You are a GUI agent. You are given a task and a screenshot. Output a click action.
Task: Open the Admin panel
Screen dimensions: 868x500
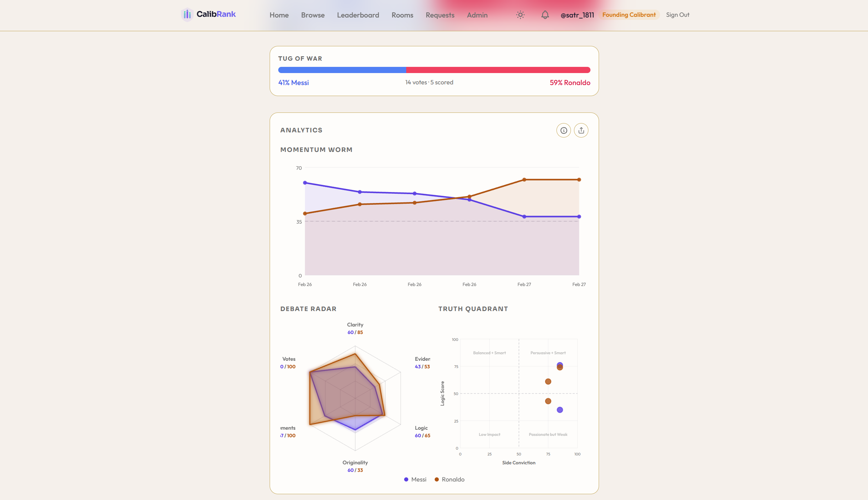tap(477, 15)
